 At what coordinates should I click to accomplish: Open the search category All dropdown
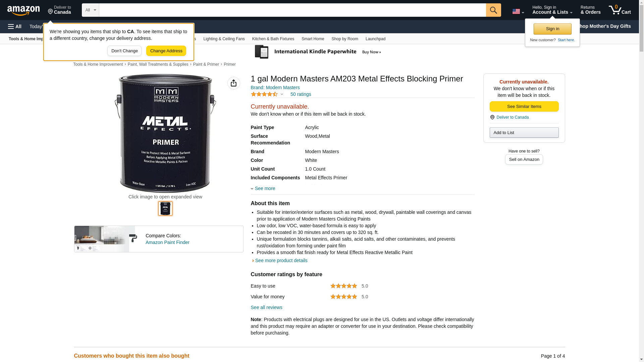90,10
